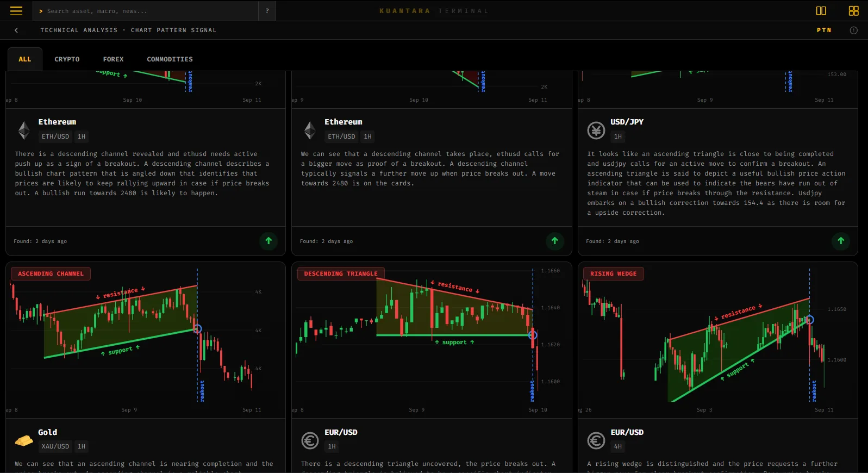The height and width of the screenshot is (473, 868).
Task: Click EUR/USD title on descending triangle card
Action: point(341,432)
